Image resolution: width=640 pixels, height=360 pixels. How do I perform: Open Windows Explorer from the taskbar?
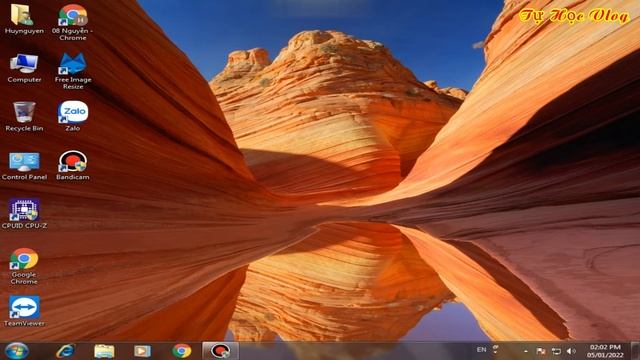coord(104,351)
